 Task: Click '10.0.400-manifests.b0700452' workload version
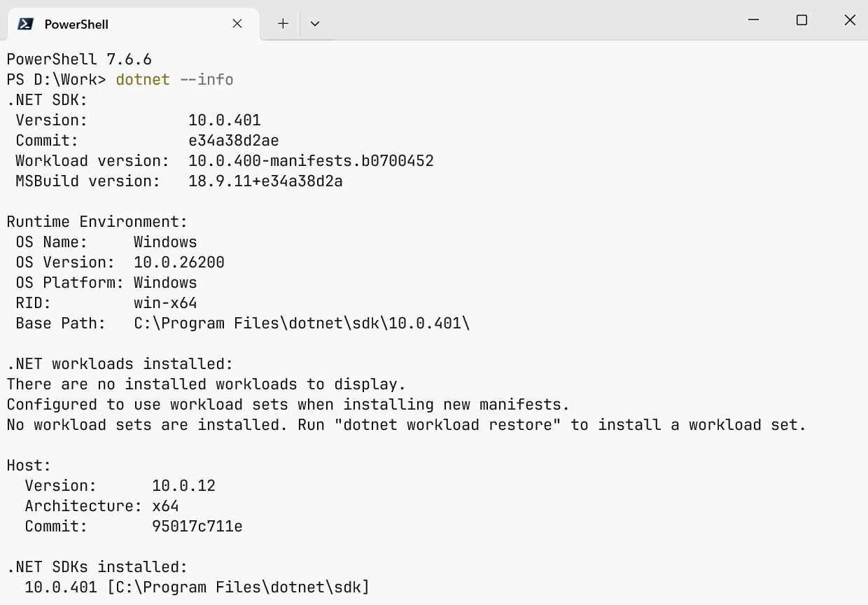click(x=311, y=161)
